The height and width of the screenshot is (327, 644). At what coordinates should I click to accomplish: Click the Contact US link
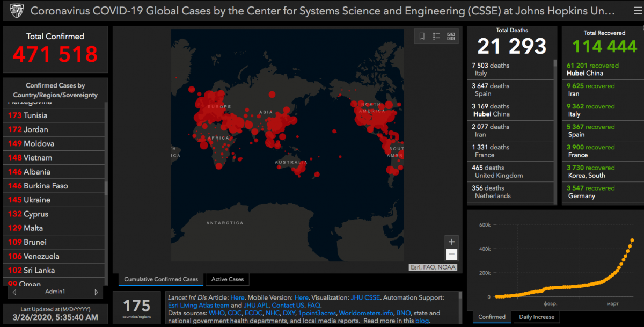[287, 305]
